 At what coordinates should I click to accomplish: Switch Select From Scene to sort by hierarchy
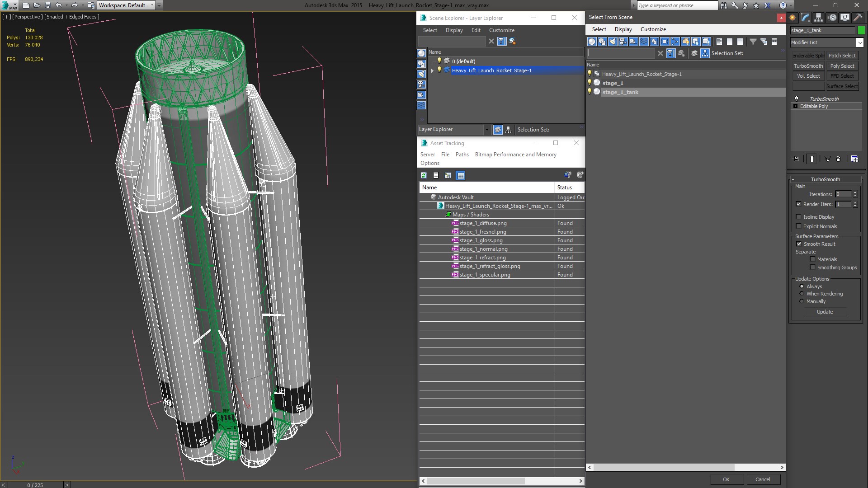click(x=705, y=53)
